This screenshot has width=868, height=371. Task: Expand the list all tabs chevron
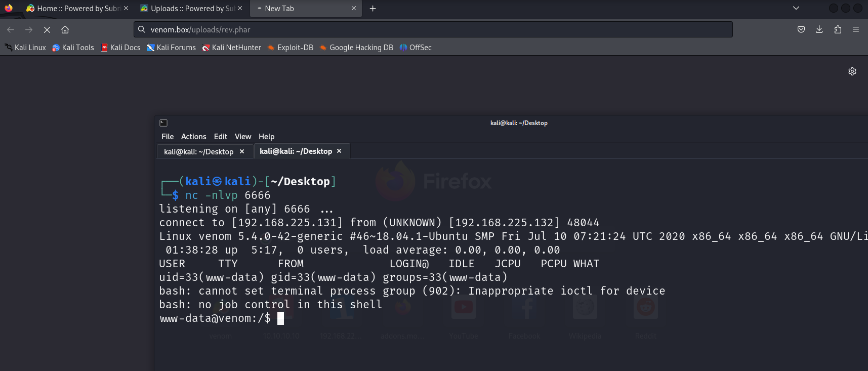796,8
